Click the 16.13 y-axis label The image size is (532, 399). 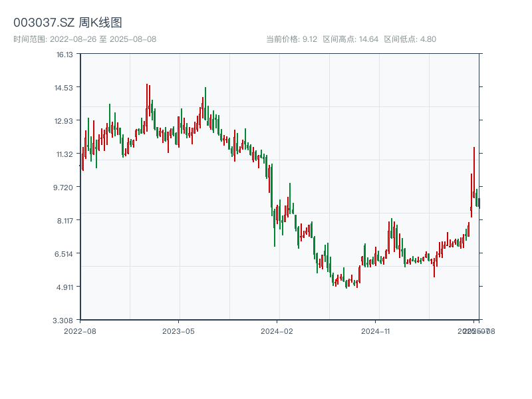pyautogui.click(x=65, y=55)
